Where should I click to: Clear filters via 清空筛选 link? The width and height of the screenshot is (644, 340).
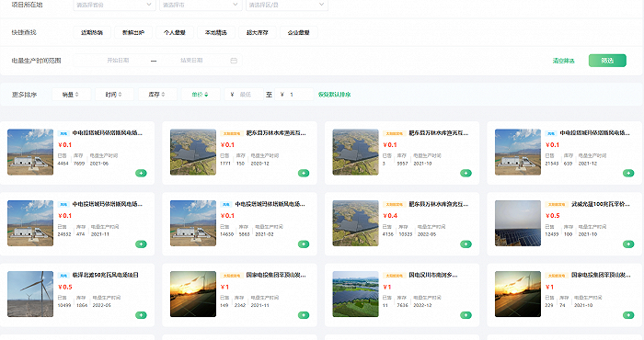(563, 61)
